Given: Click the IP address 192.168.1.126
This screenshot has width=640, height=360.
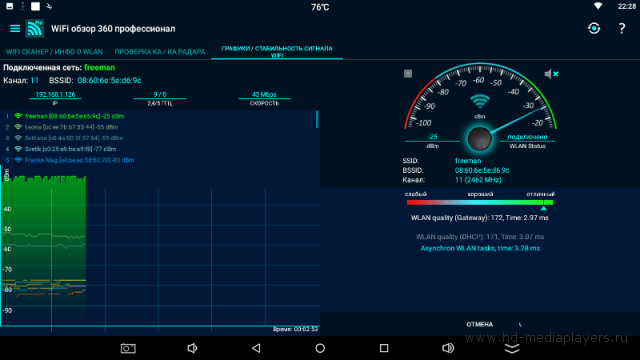Looking at the screenshot, I should (56, 94).
